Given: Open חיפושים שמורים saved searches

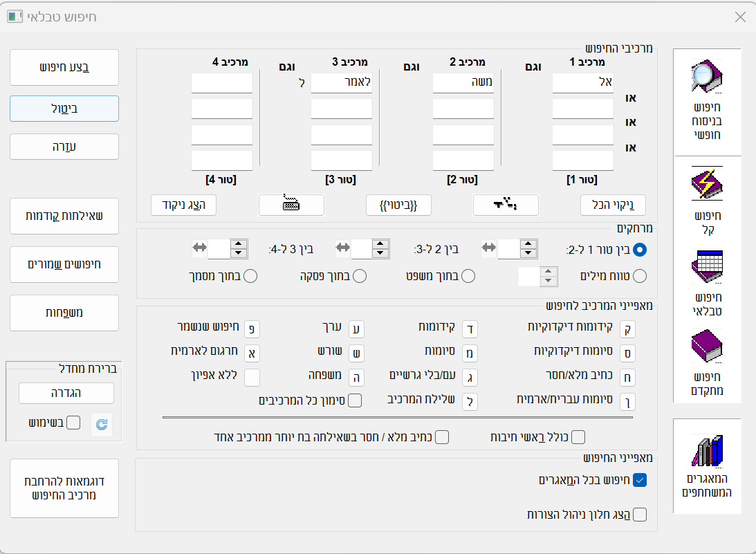Looking at the screenshot, I should pos(64,264).
